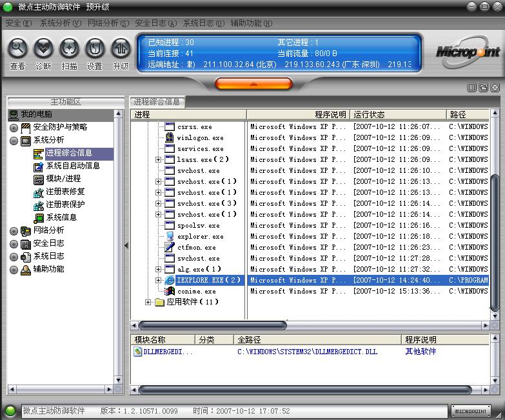The height and width of the screenshot is (420, 505).
Task: Expand the alg.exe (1) process
Action: coord(158,269)
